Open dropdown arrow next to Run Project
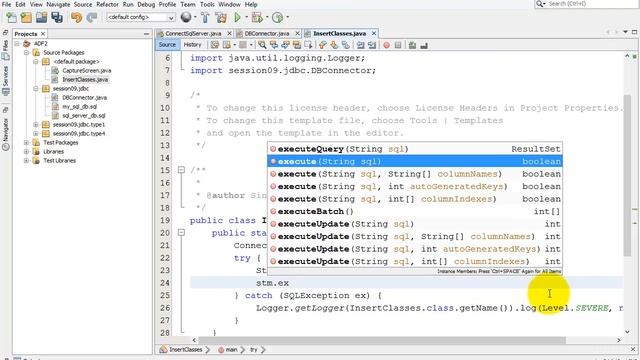This screenshot has height=360, width=640. point(246,17)
